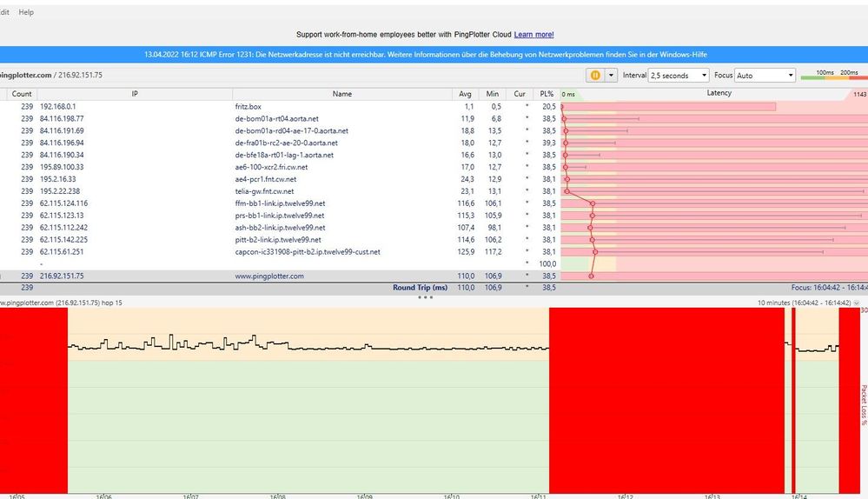Sort by the Name column header
Screen dimensions: 868x499
click(342, 94)
